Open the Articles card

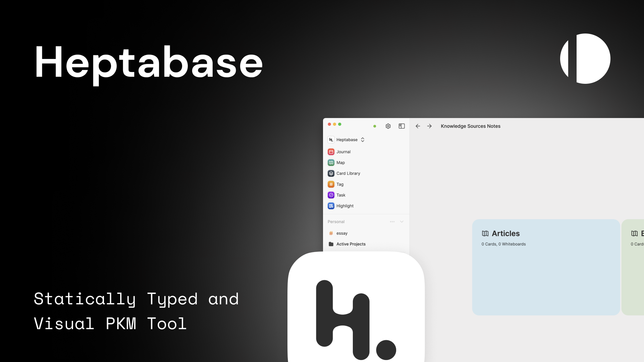coord(546,267)
